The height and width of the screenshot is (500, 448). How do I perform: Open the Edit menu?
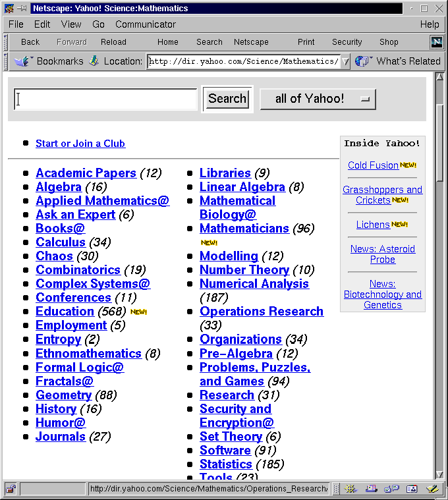coord(42,24)
